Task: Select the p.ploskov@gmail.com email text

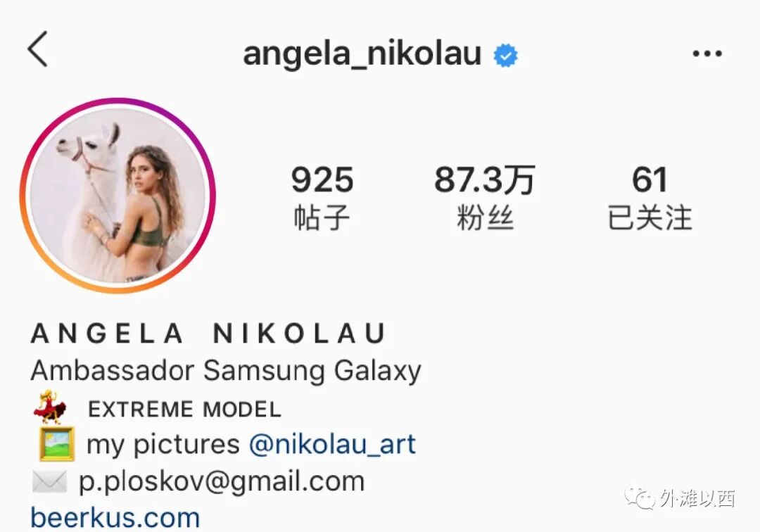Action: point(222,482)
